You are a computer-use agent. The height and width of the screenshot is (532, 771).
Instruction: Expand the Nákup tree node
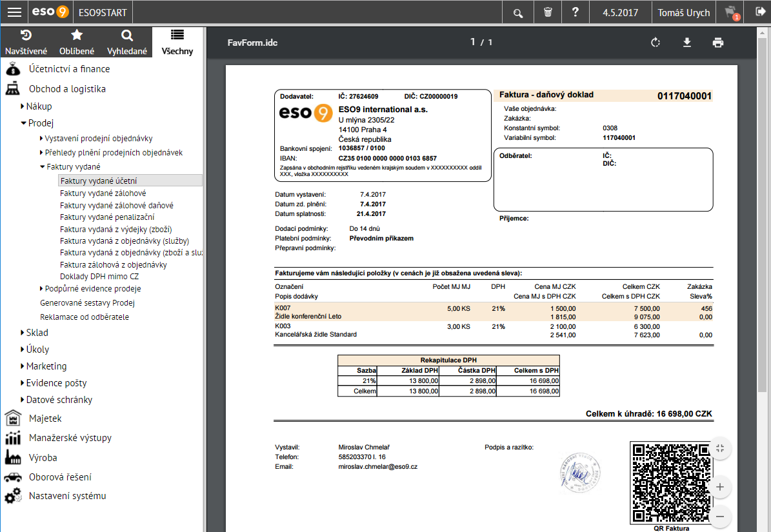coord(36,106)
